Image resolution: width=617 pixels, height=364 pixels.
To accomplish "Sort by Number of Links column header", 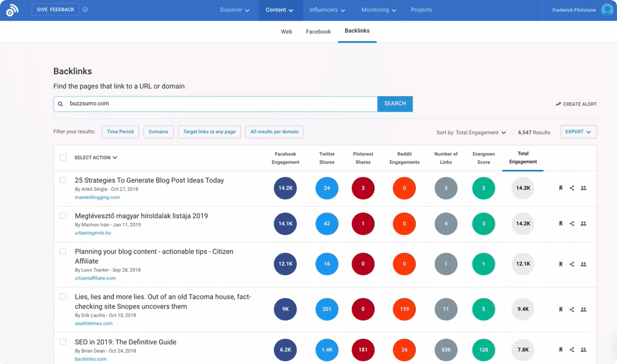I will tap(446, 158).
